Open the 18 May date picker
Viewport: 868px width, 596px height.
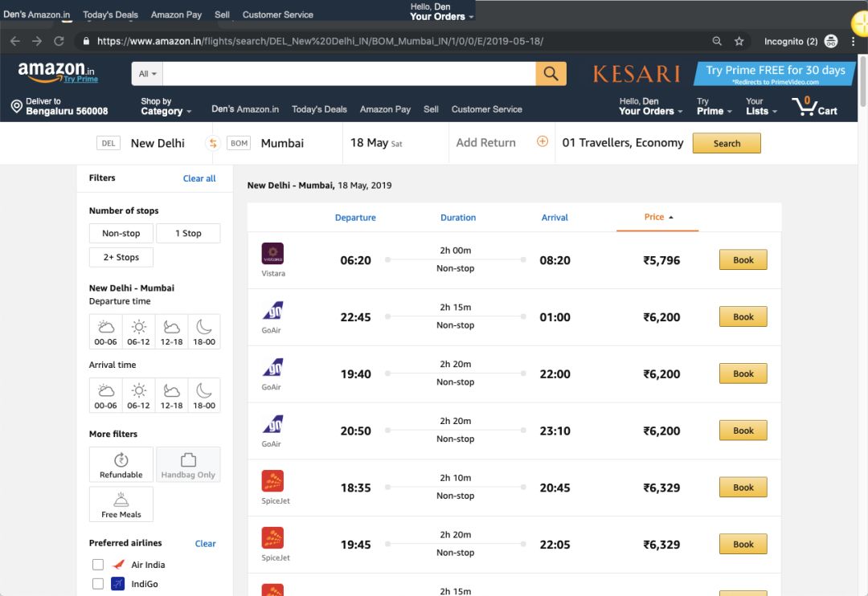click(x=376, y=143)
